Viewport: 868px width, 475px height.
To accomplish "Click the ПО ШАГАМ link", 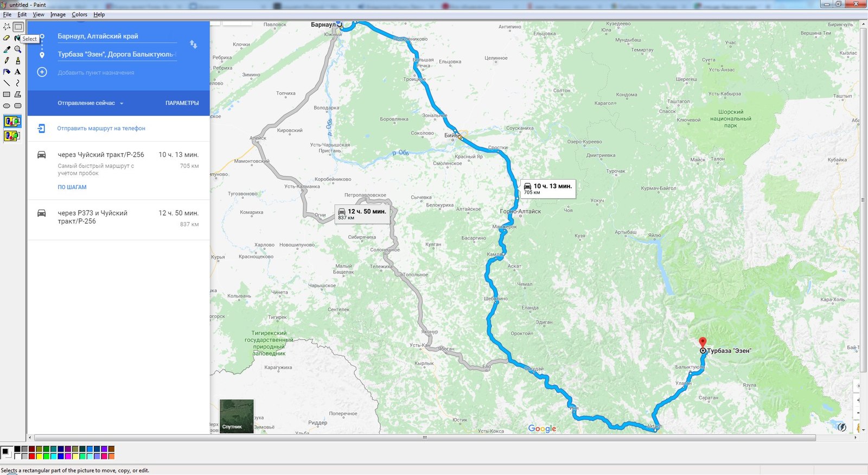I will [x=72, y=187].
